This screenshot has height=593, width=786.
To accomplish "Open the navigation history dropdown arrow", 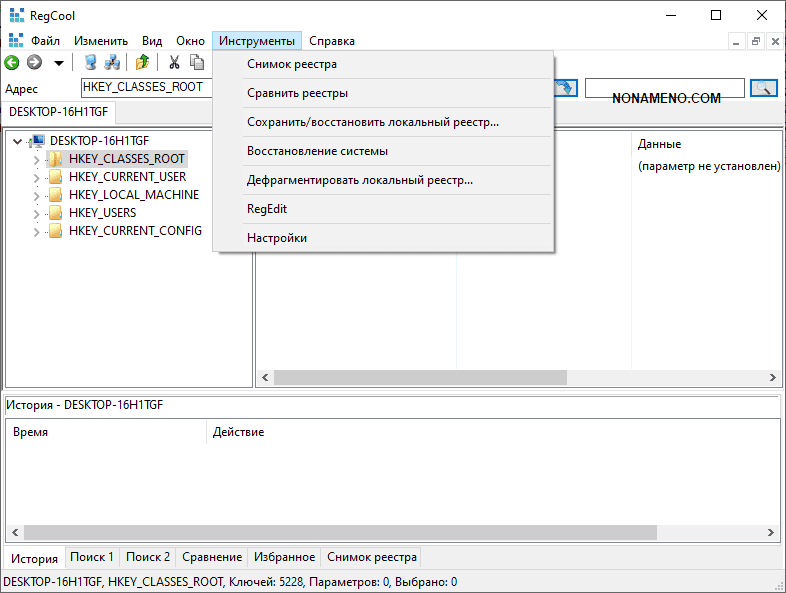I will (x=58, y=63).
